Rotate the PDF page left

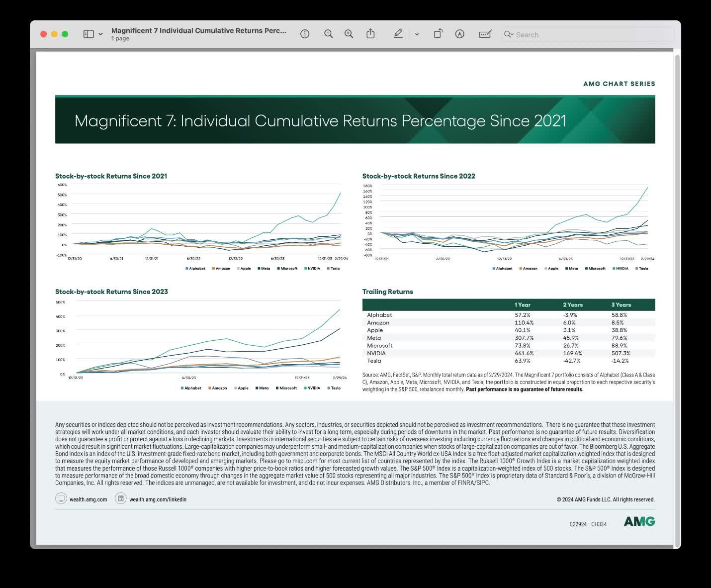click(438, 33)
